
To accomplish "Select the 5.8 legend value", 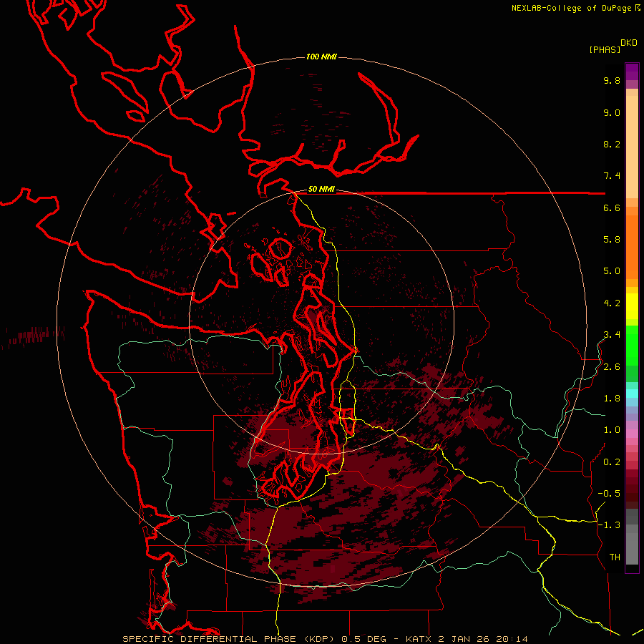I will click(612, 240).
